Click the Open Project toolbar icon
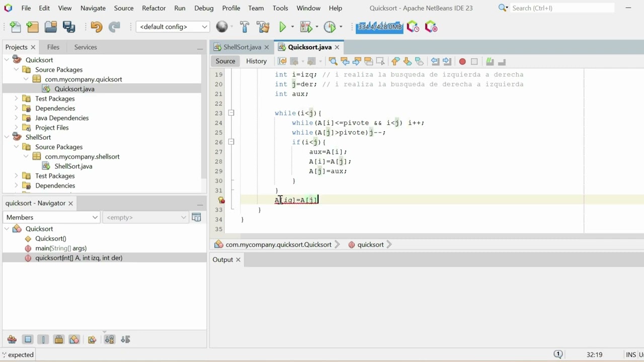The width and height of the screenshot is (644, 362). pyautogui.click(x=51, y=27)
